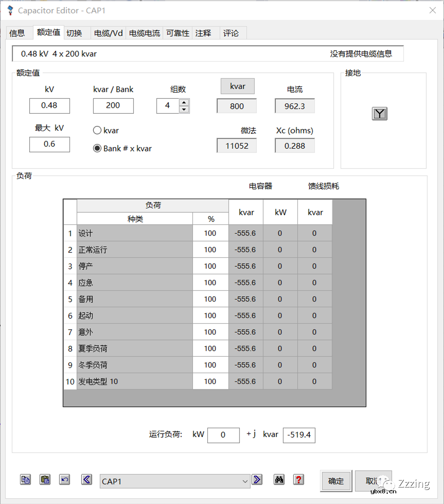Open help with the red question mark icon
The image size is (444, 504).
[298, 480]
